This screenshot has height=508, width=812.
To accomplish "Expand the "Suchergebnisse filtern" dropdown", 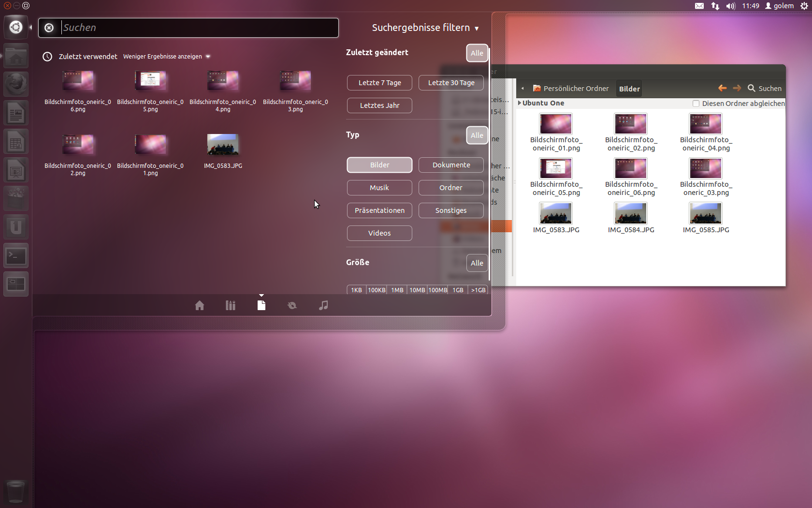I will coord(425,28).
